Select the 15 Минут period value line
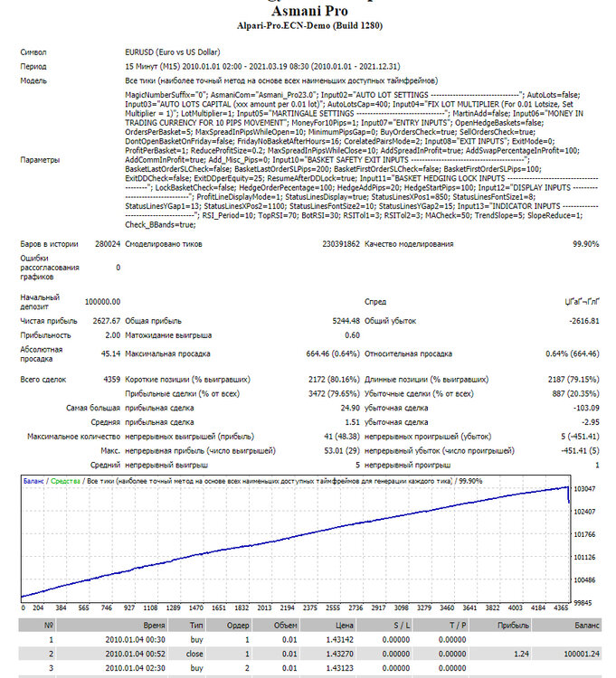 262,67
